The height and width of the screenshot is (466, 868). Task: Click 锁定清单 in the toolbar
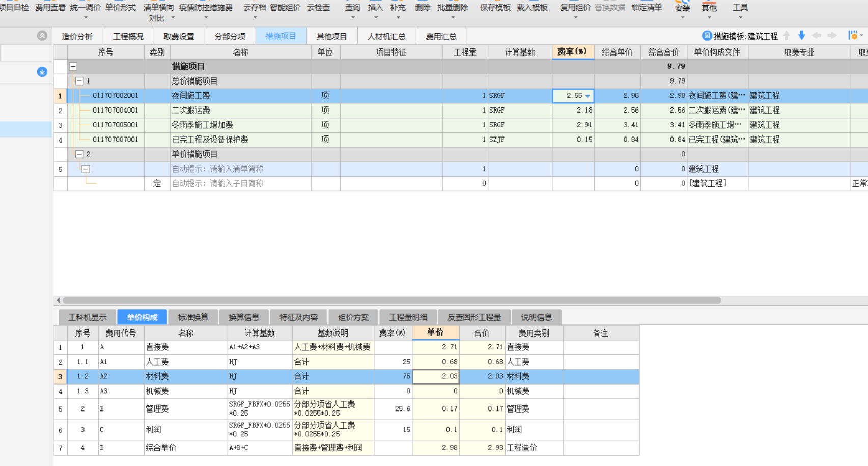point(647,8)
